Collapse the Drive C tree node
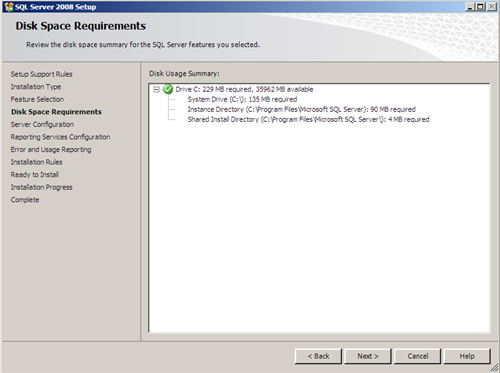500x373 pixels. coord(156,89)
